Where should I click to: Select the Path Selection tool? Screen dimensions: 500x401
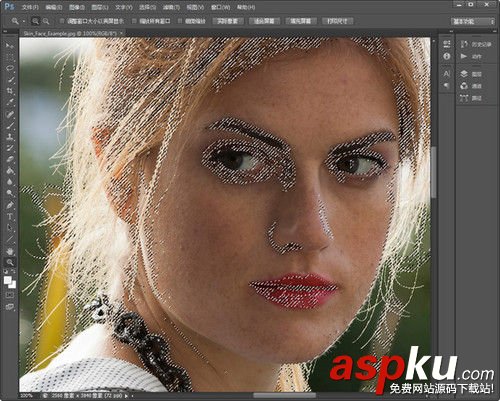(x=10, y=228)
